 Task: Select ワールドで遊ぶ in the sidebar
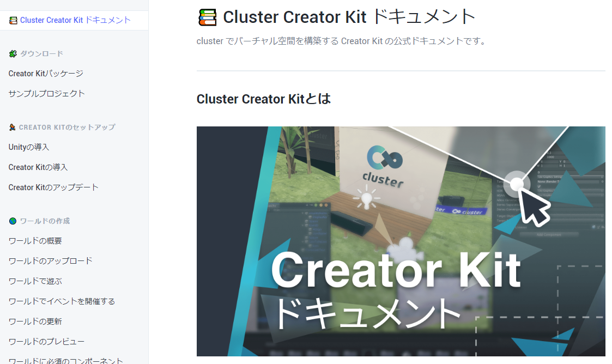[35, 281]
